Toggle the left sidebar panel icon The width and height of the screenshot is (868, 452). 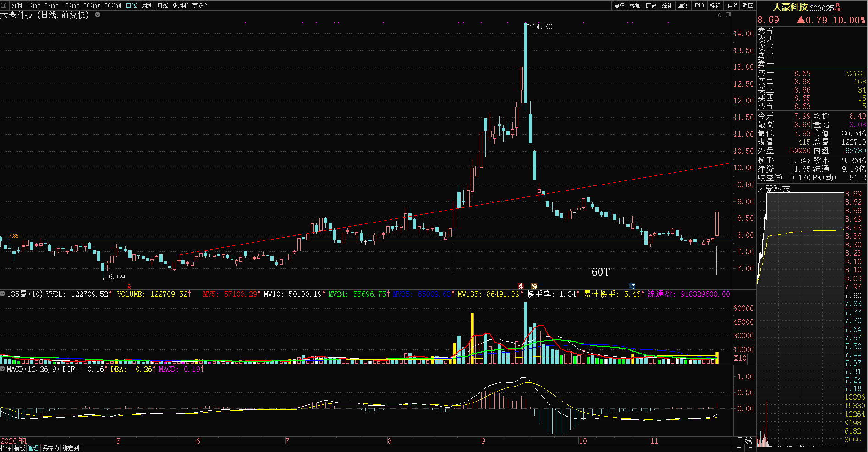(x=4, y=5)
